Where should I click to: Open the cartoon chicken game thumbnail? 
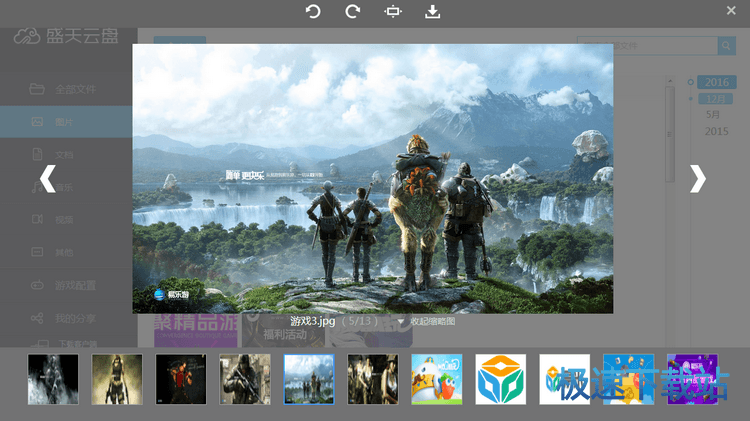(437, 379)
